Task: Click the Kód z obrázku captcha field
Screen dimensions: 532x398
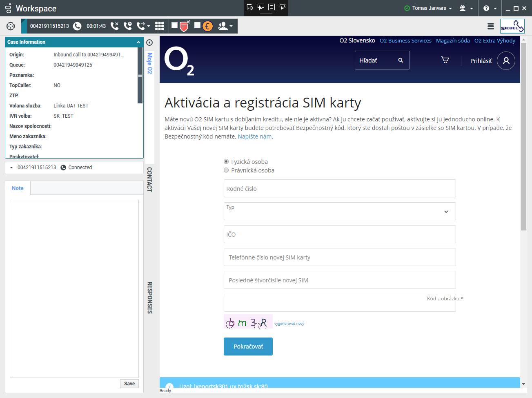Action: (x=340, y=303)
